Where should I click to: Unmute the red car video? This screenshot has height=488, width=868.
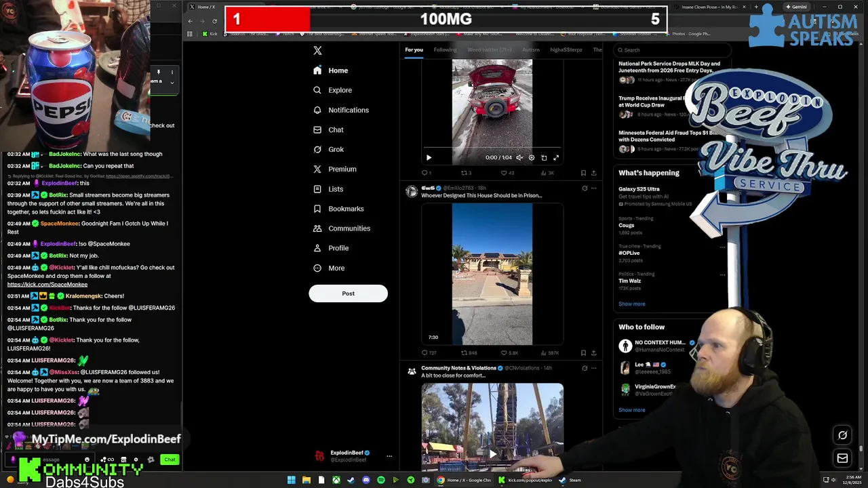pos(519,157)
